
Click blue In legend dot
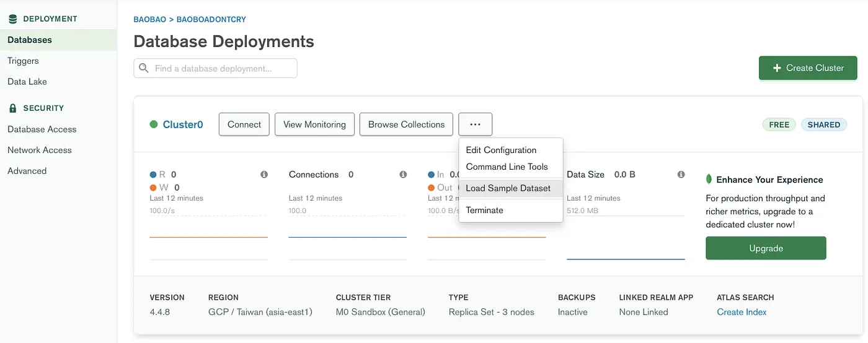click(431, 175)
